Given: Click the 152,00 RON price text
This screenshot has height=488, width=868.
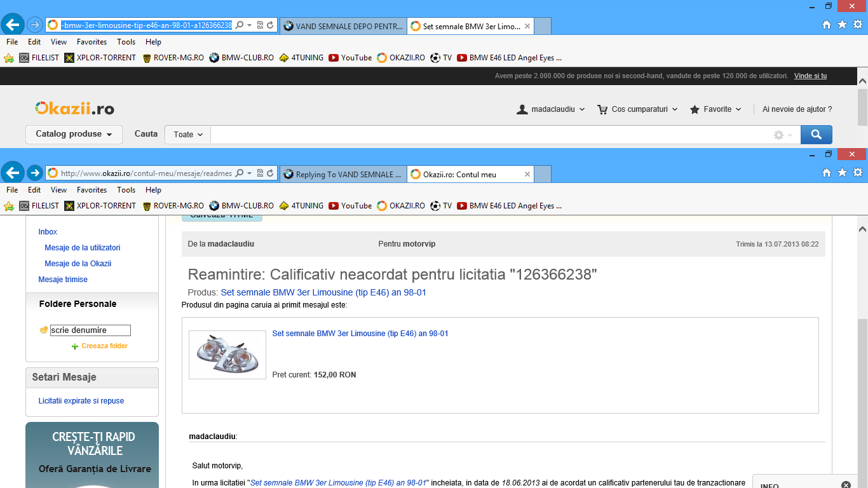Looking at the screenshot, I should click(x=335, y=375).
